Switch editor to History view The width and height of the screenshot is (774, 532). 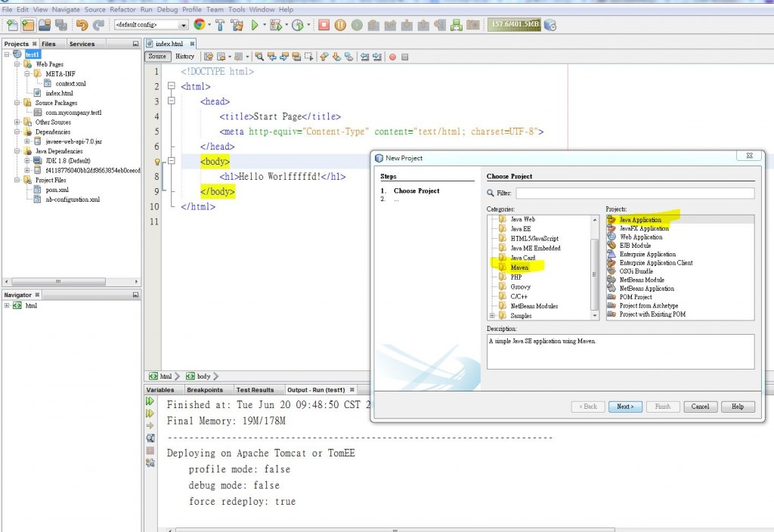pyautogui.click(x=184, y=57)
